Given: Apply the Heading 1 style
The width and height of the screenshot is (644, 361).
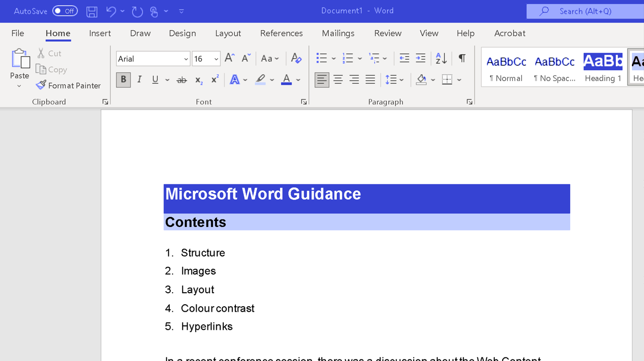Looking at the screenshot, I should [x=603, y=67].
